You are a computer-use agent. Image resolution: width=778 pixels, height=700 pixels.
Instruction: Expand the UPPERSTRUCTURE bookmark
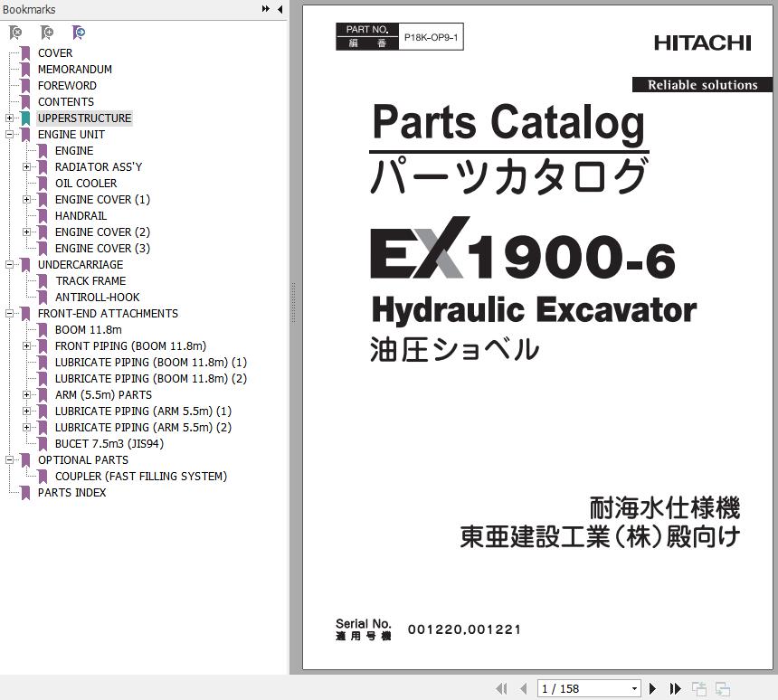[x=9, y=118]
